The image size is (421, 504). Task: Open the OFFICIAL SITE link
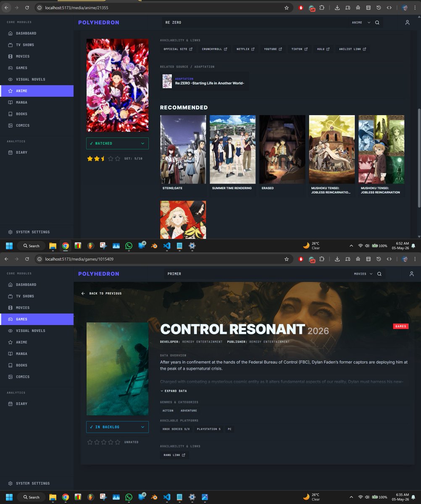pyautogui.click(x=178, y=49)
